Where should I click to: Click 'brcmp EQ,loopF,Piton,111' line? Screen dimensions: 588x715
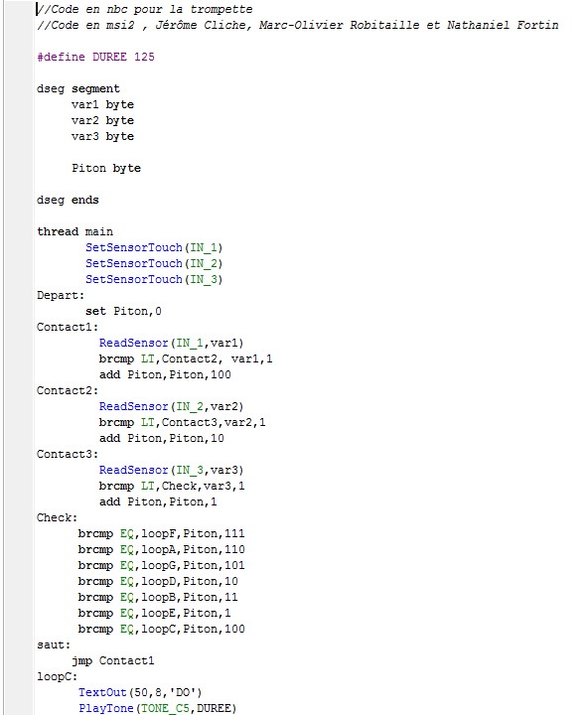(162, 534)
